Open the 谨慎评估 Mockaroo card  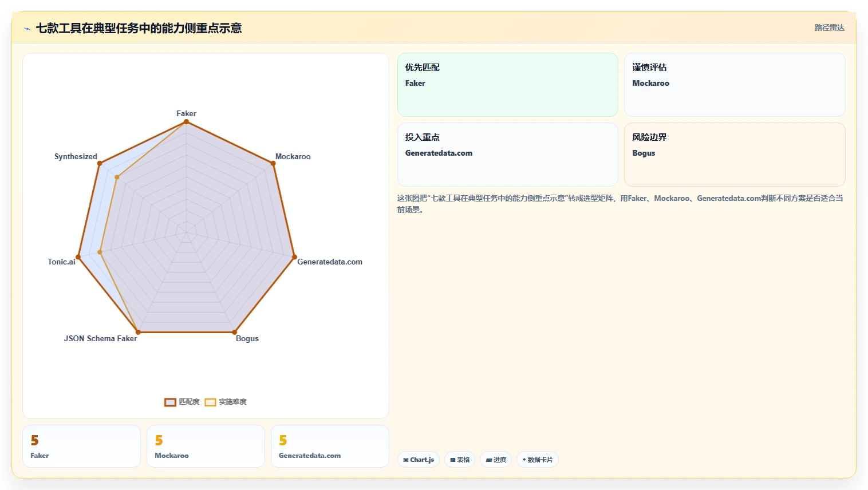pyautogui.click(x=735, y=85)
